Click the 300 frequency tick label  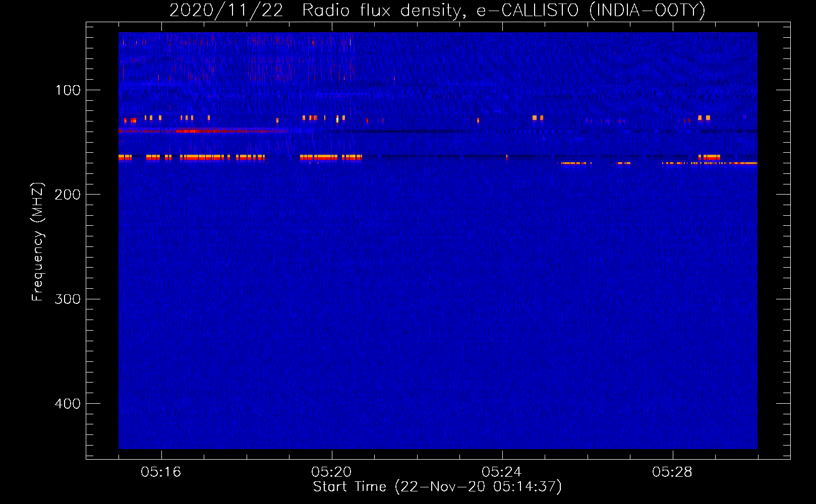coord(67,299)
